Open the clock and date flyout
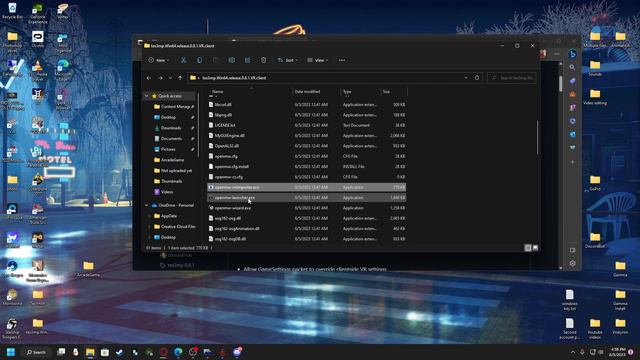The height and width of the screenshot is (360, 640). tap(618, 352)
